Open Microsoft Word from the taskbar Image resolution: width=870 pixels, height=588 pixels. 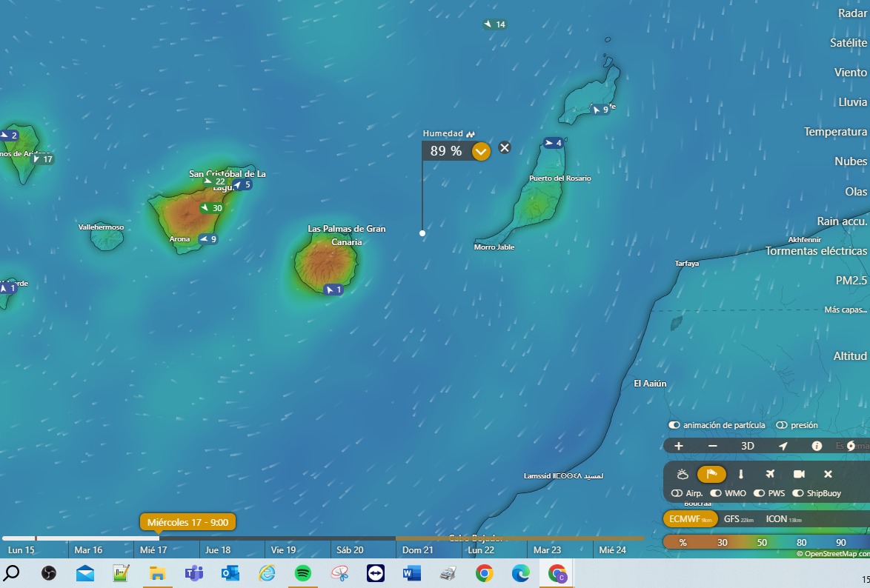pos(412,573)
